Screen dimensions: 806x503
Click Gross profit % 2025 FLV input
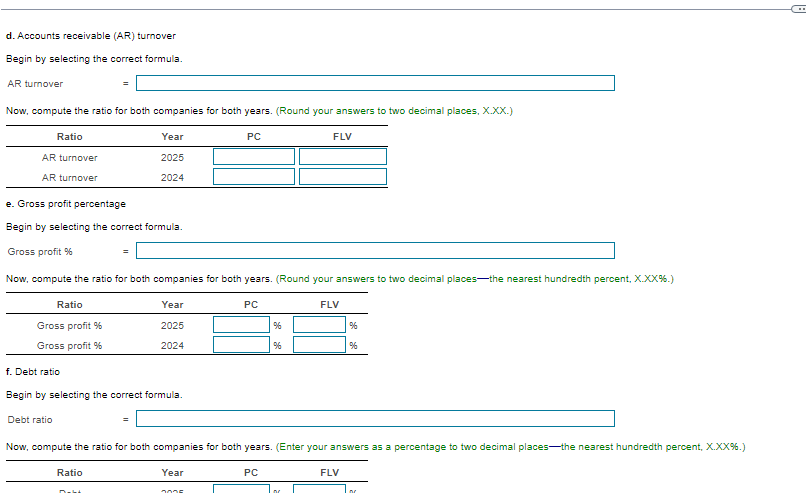click(x=319, y=325)
